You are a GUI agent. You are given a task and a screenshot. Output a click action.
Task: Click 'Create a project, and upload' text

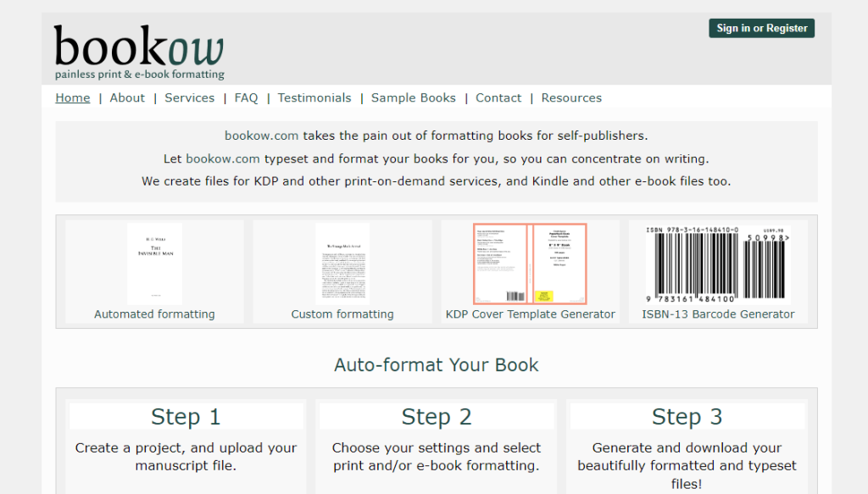[x=186, y=447]
